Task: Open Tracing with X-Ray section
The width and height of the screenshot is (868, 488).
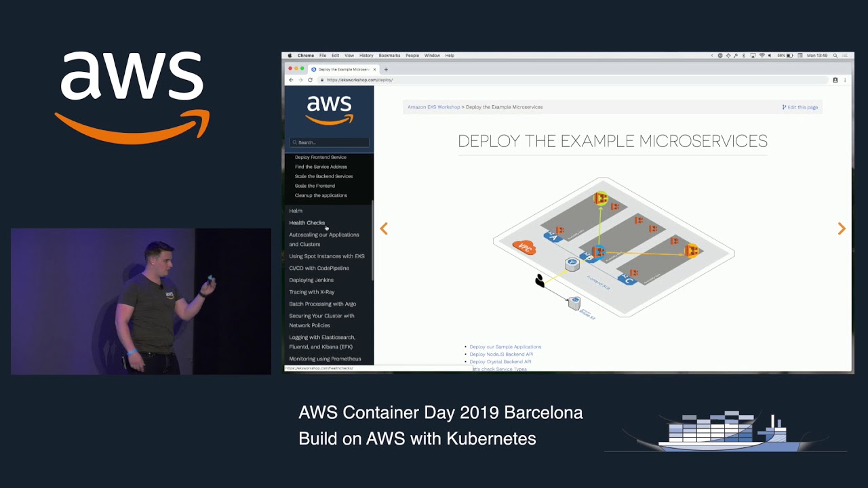Action: [x=312, y=292]
